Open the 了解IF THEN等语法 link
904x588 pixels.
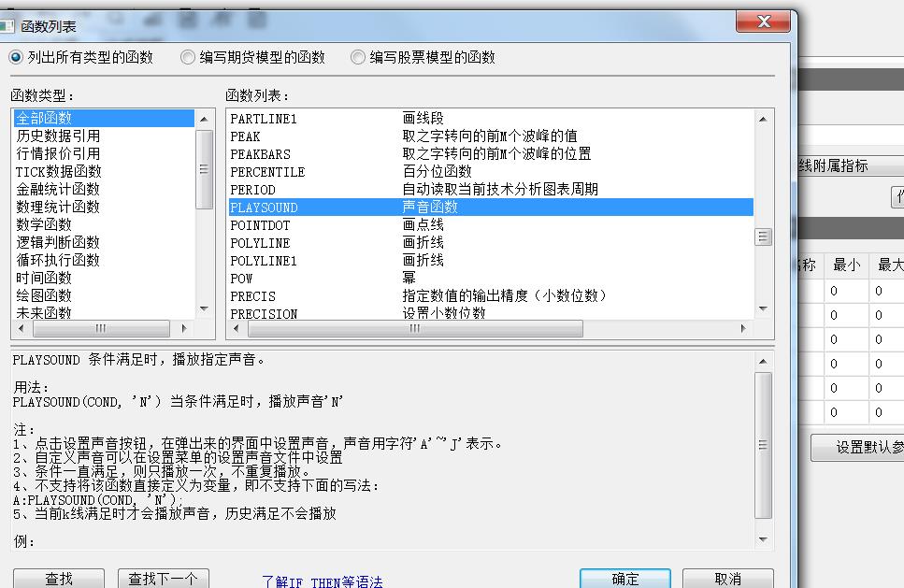(x=323, y=581)
